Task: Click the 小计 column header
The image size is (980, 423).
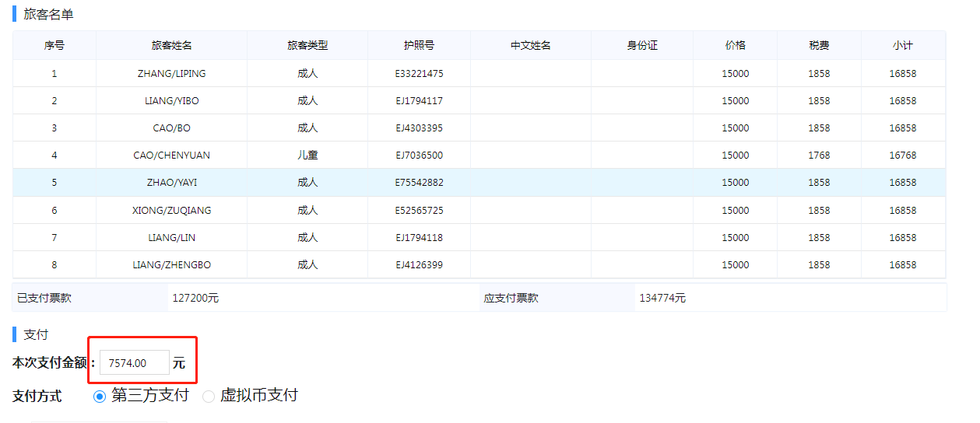Action: tap(902, 46)
